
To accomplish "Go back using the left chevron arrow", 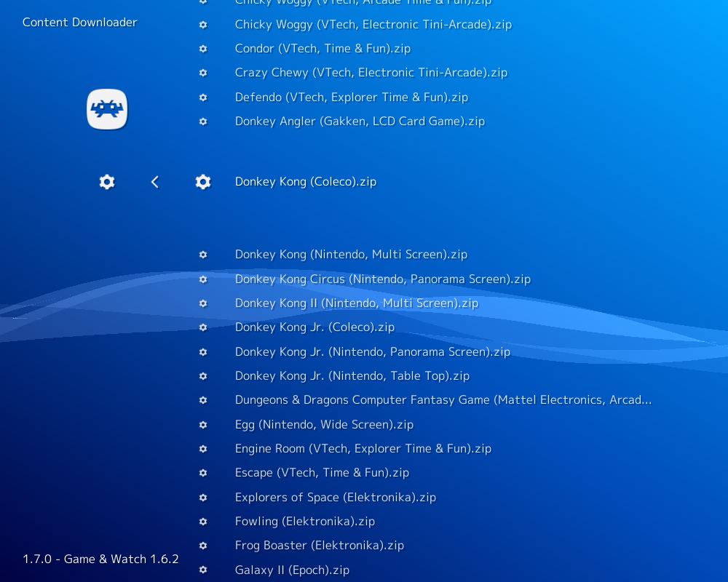I will tap(155, 181).
